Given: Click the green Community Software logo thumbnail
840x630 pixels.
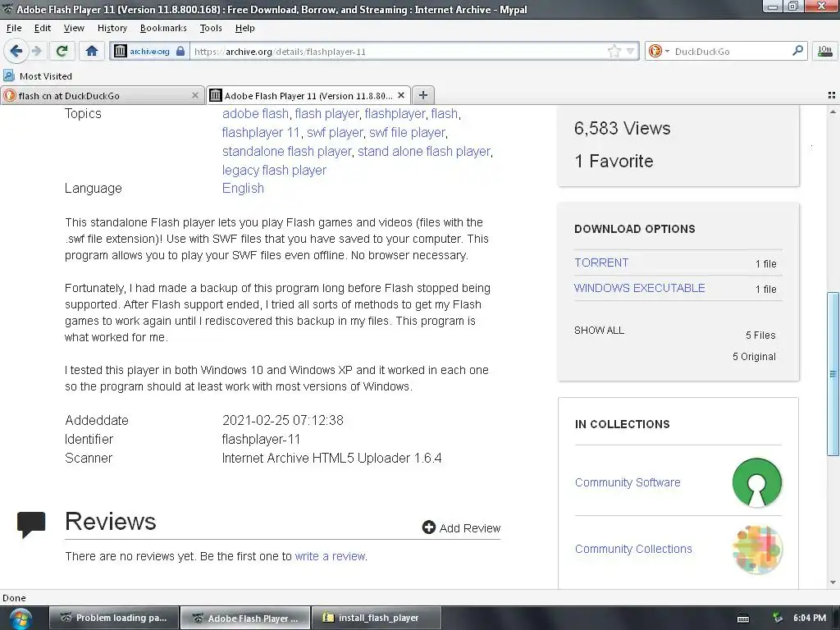Looking at the screenshot, I should (x=756, y=482).
